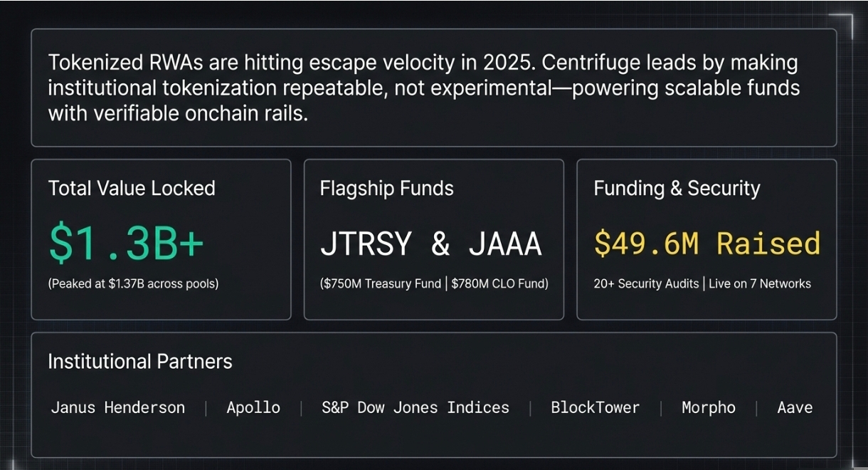Viewport: 868px width, 470px height.
Task: Open S&P Dow Jones Indices partner
Action: point(416,408)
